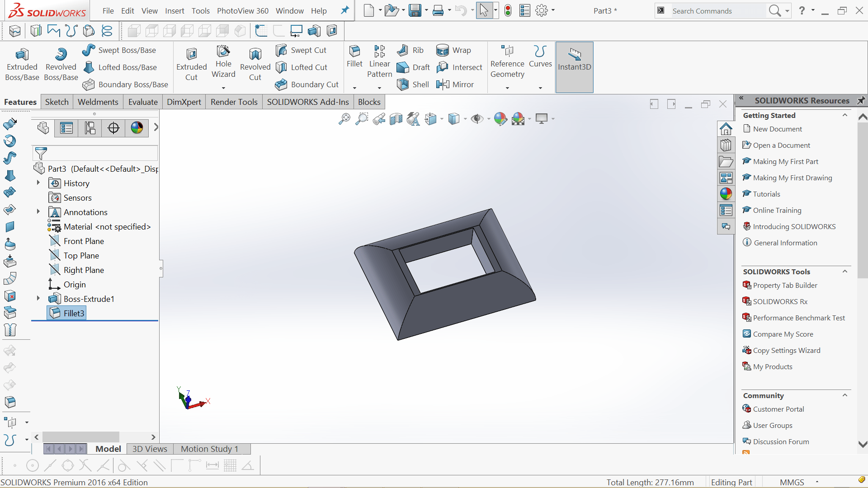This screenshot has height=488, width=868.
Task: Open the Display Manager color wheel tab
Action: click(137, 128)
